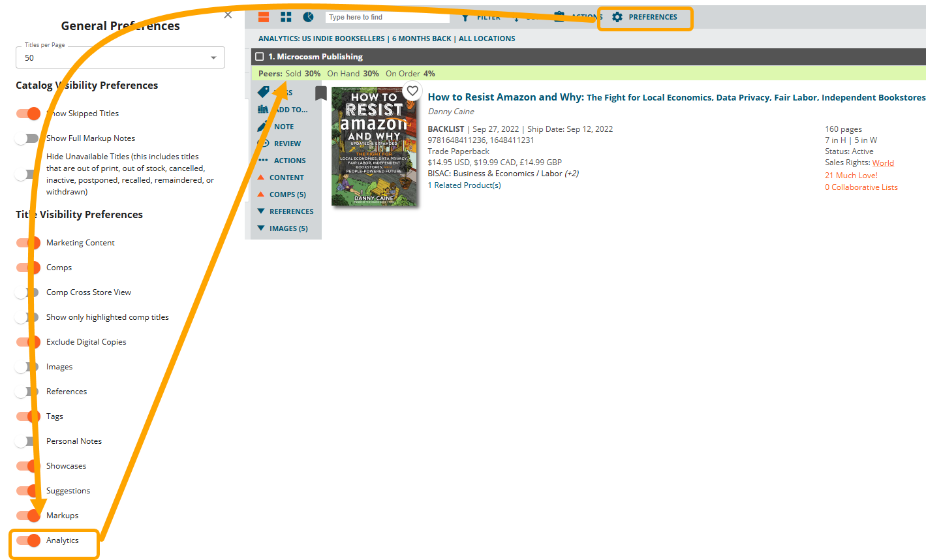Image resolution: width=926 pixels, height=560 pixels.
Task: Click the shelf icon beside Add To
Action: coord(263,110)
